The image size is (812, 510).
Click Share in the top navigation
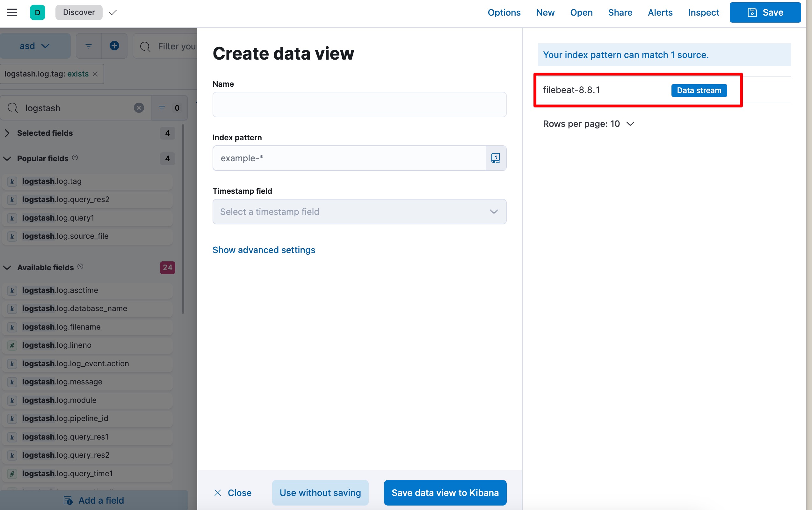[620, 12]
